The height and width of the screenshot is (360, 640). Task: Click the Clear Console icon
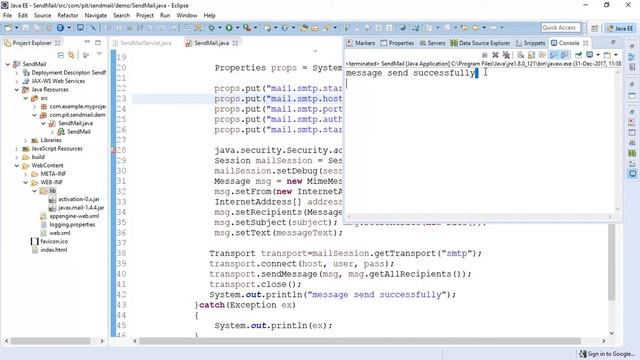click(x=520, y=55)
